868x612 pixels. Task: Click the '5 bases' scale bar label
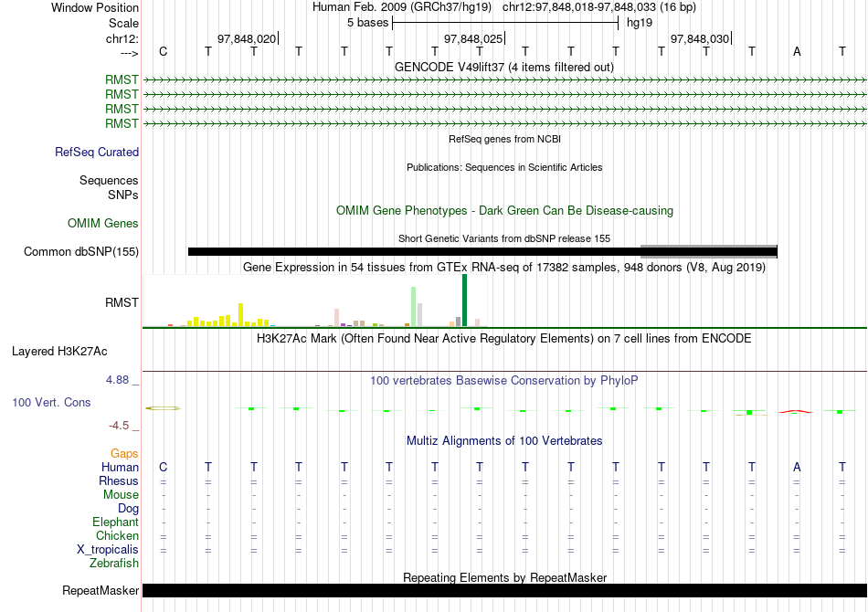click(367, 23)
